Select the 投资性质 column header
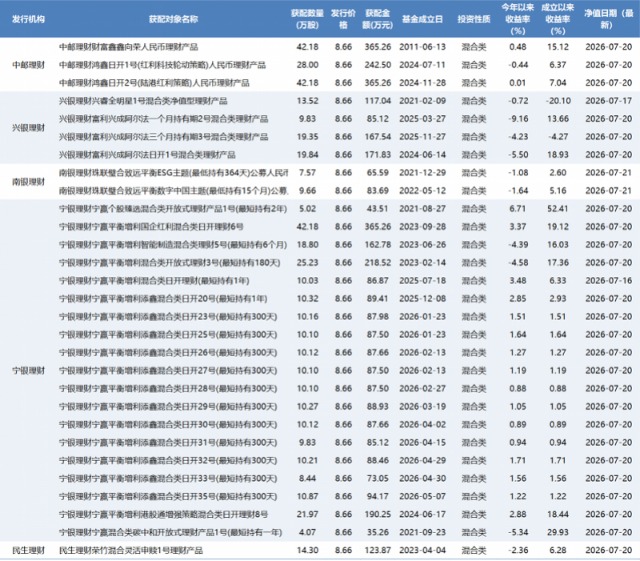The width and height of the screenshot is (640, 561). [474, 19]
